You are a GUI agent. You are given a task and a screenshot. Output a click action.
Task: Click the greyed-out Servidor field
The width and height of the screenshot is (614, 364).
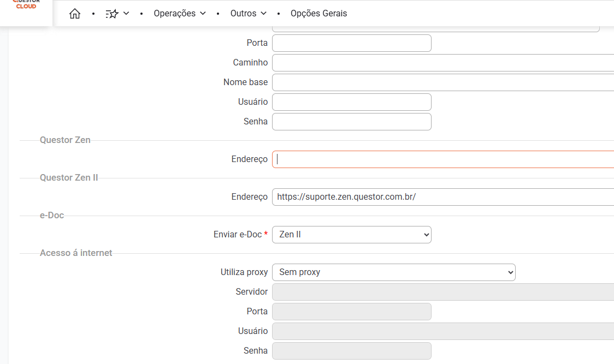click(443, 292)
